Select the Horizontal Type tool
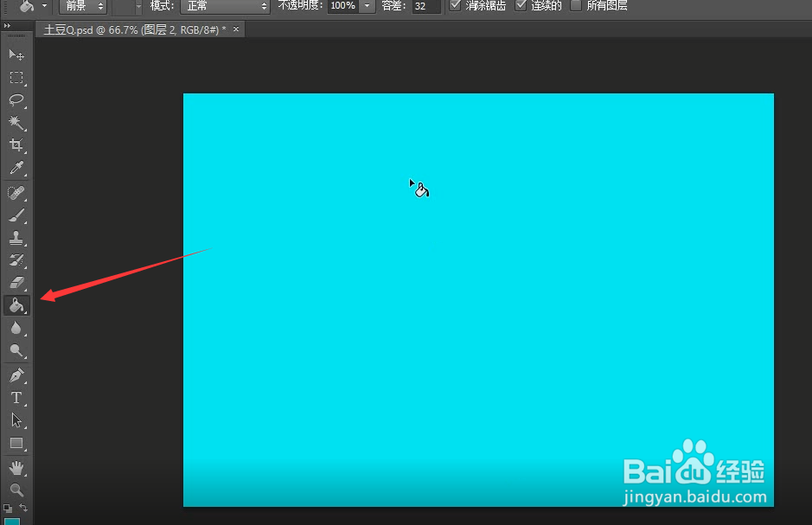812x525 pixels. 16,398
